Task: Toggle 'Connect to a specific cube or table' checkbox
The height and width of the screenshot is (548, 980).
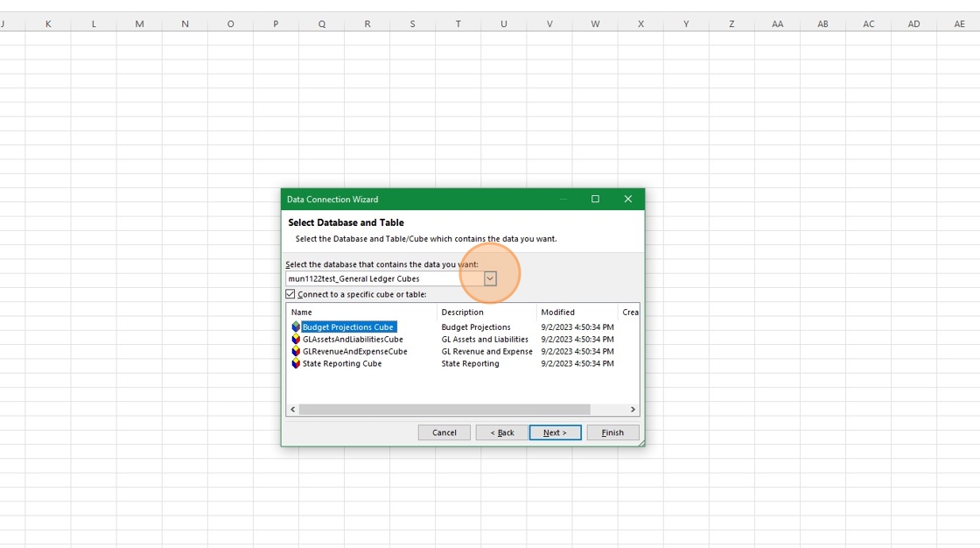Action: coord(290,294)
